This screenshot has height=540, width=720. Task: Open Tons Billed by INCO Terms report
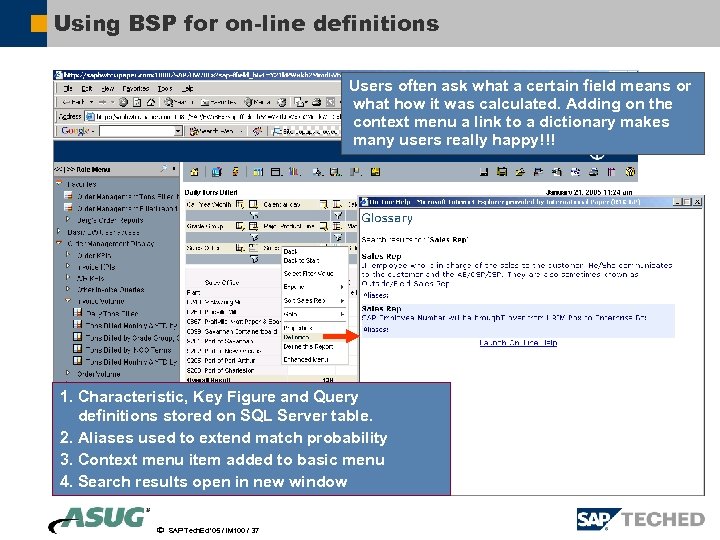(x=128, y=350)
